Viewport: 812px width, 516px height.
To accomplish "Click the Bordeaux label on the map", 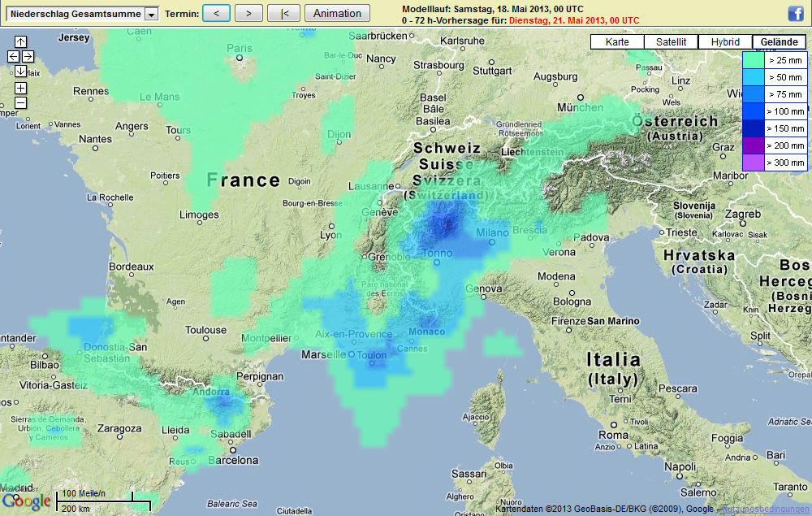I will click(132, 267).
